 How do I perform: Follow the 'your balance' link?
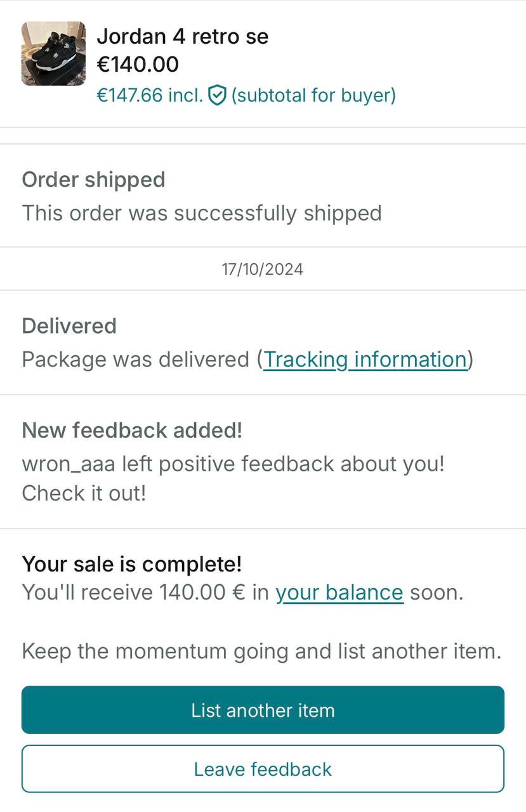click(x=339, y=593)
